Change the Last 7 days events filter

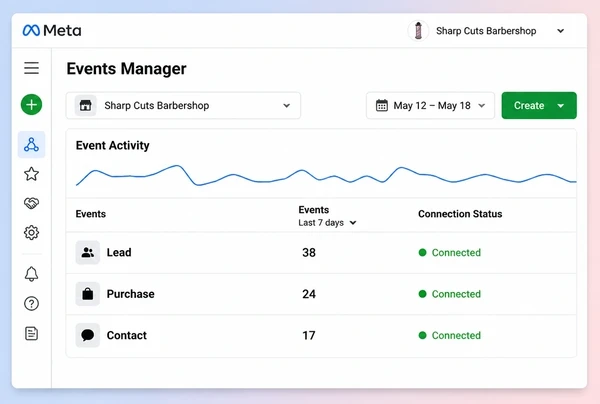[x=328, y=223]
